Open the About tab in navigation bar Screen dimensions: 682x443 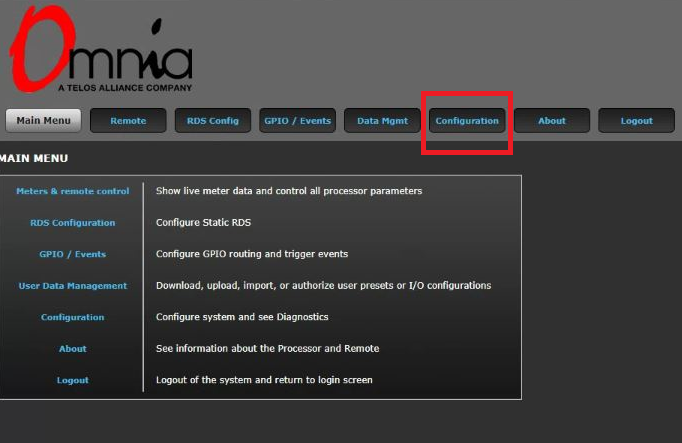pyautogui.click(x=552, y=120)
